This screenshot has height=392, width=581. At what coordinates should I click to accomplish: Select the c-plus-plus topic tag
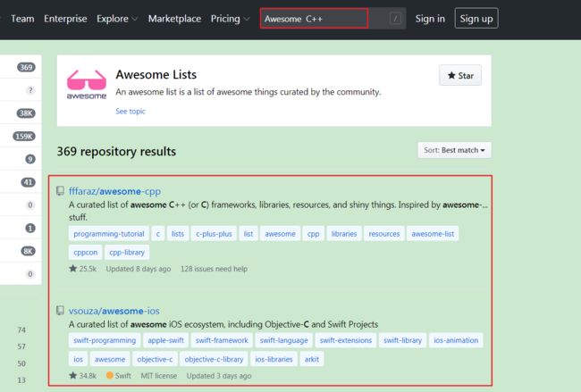214,234
